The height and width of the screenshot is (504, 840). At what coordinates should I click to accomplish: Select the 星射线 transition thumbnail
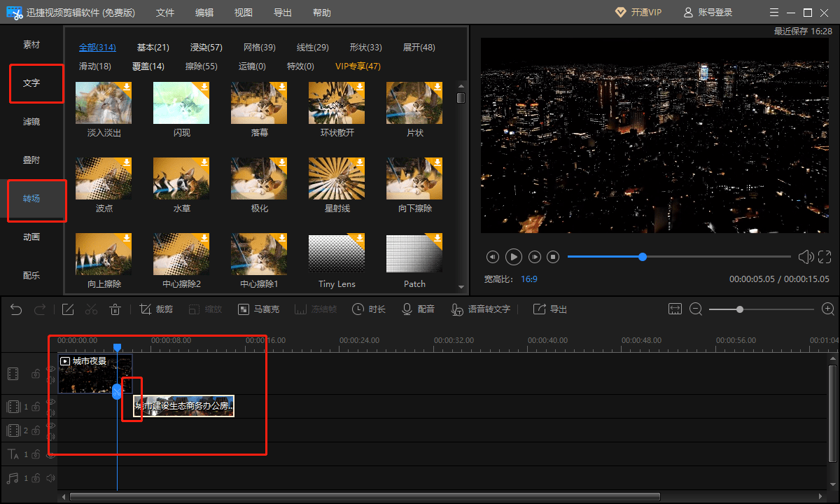tap(337, 178)
